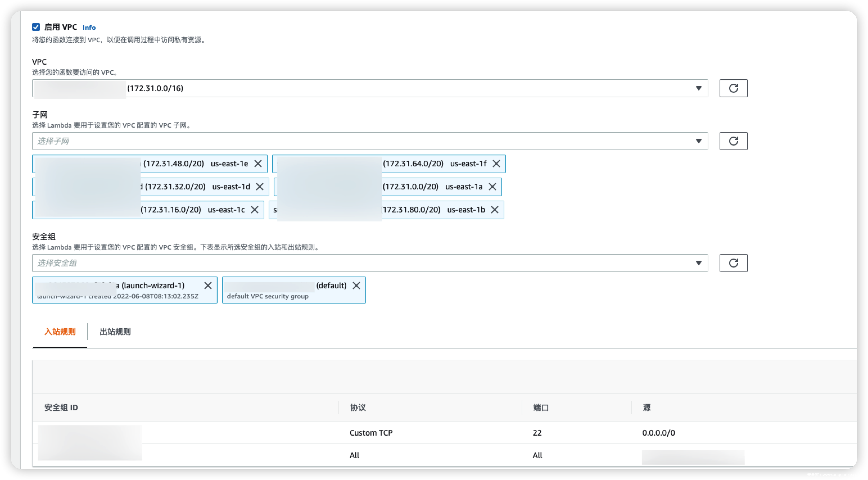Viewport: 868px width, 480px height.
Task: Click refresh icon beside the subnet dropdown
Action: 733,141
